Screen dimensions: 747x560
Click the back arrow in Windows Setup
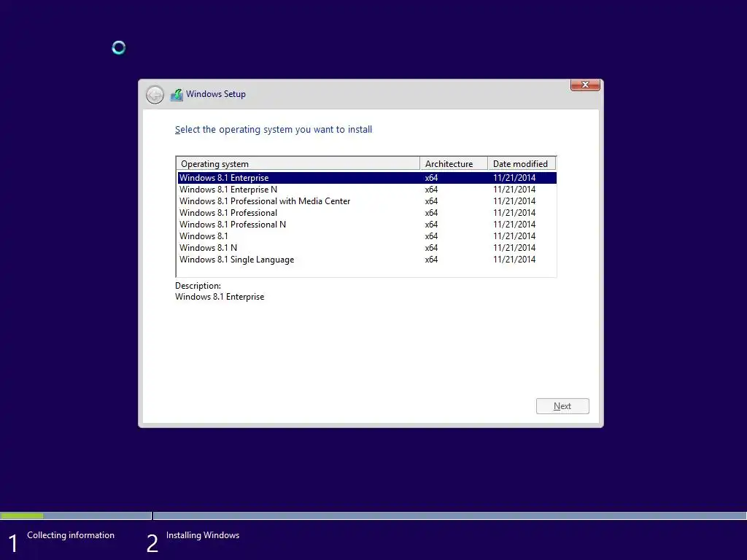[x=155, y=95]
